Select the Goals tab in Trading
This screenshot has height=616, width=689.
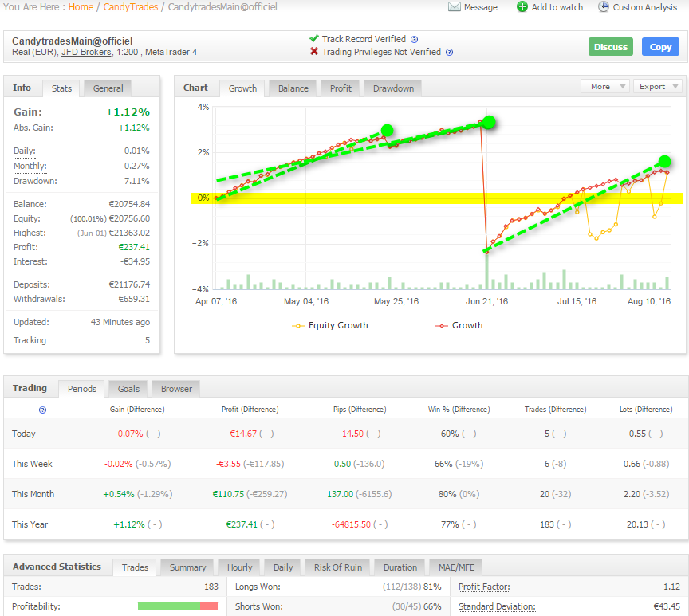(128, 389)
